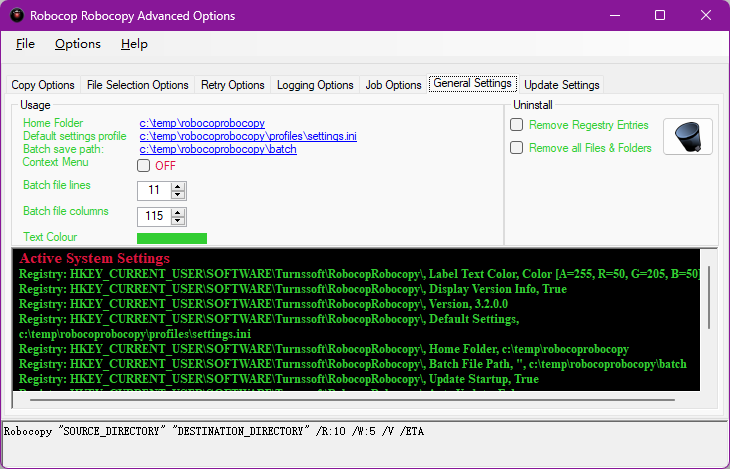730x469 pixels.
Task: Click the Robocop app icon in title bar
Action: (17, 16)
